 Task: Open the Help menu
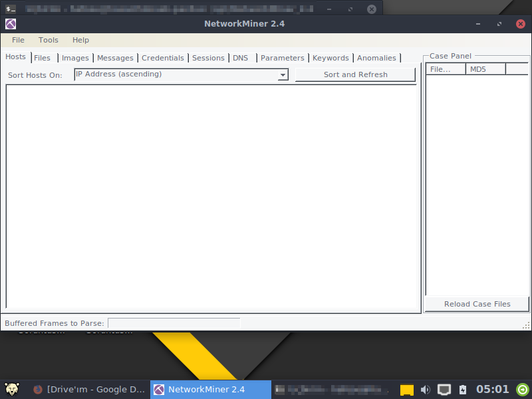click(80, 40)
